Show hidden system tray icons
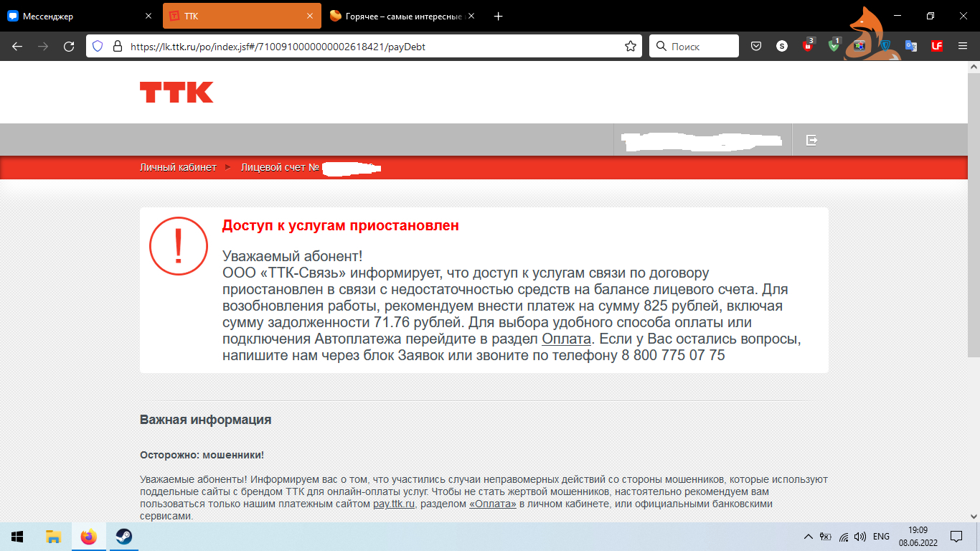 click(809, 537)
